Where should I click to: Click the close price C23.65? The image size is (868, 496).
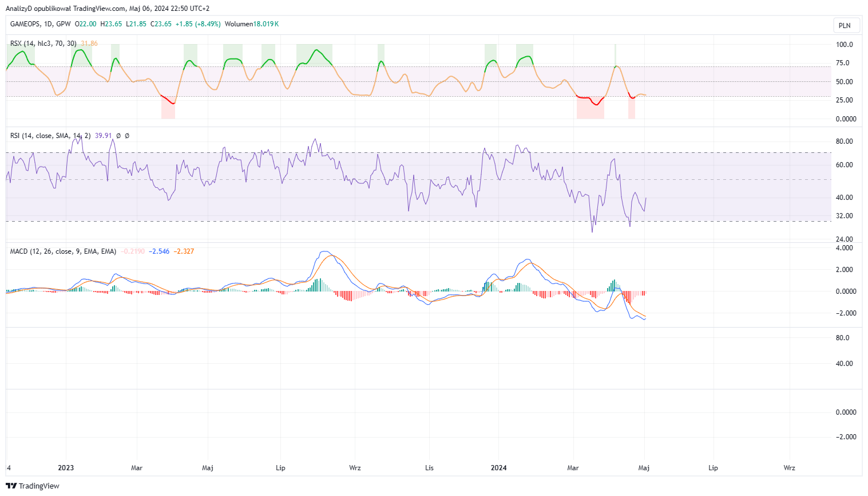[161, 24]
